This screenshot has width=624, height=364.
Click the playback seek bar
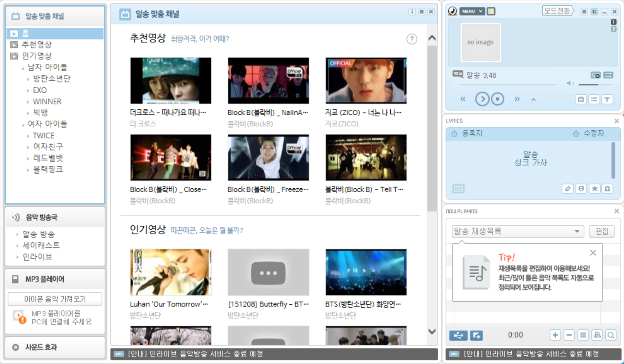click(x=508, y=85)
